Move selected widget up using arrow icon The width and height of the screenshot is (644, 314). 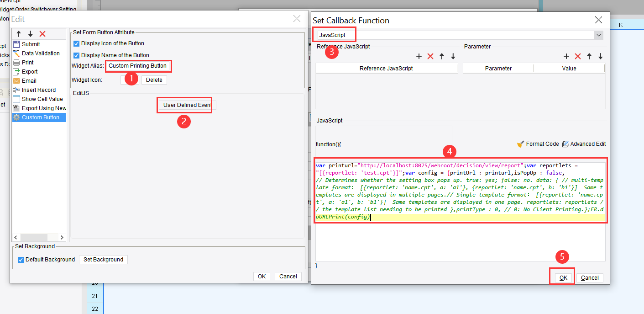(x=18, y=33)
